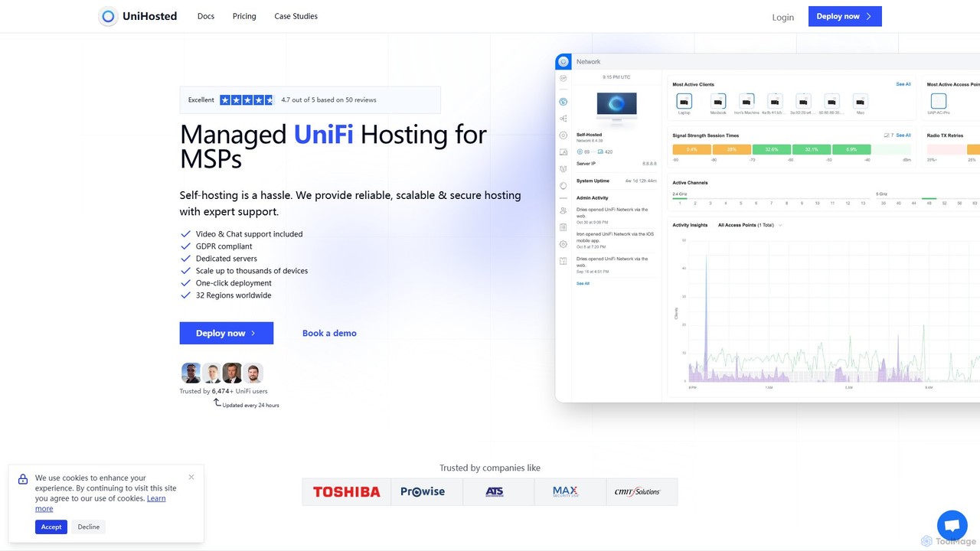Open the Docs menu item
Screen dimensions: 980x551
tap(206, 16)
